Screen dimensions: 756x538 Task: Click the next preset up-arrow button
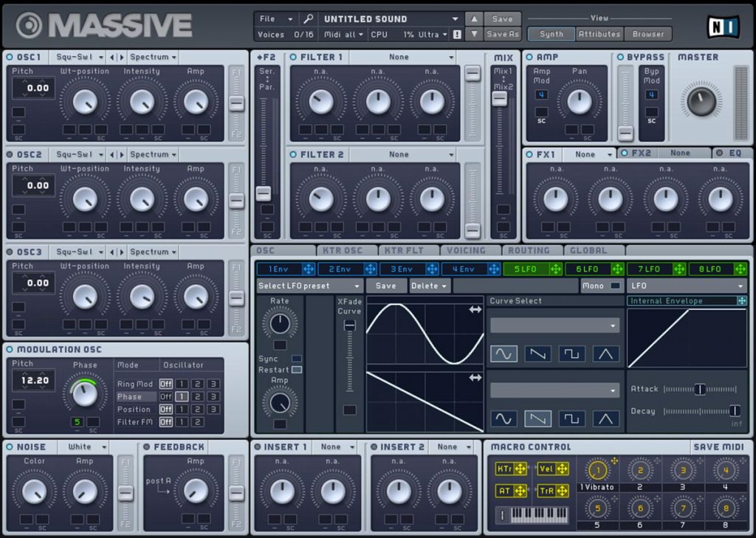474,18
